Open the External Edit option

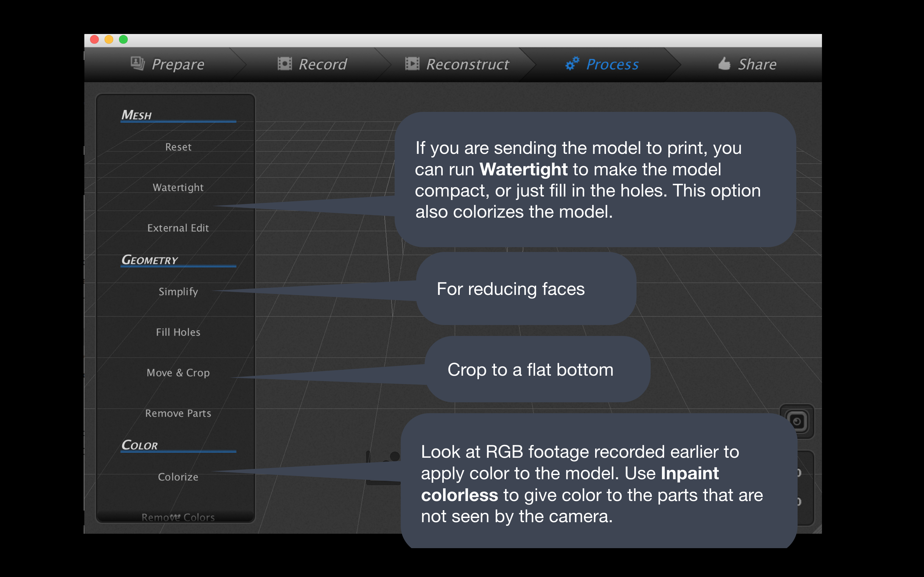coord(178,228)
